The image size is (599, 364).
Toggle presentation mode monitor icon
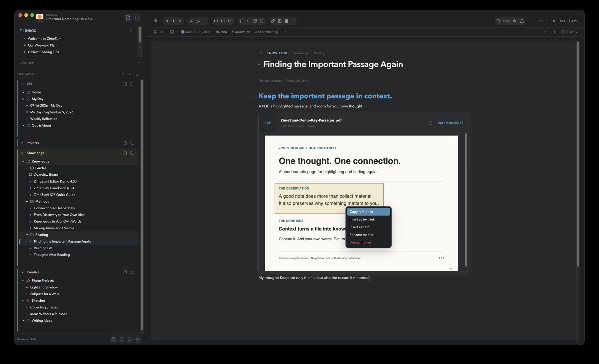coord(172,32)
